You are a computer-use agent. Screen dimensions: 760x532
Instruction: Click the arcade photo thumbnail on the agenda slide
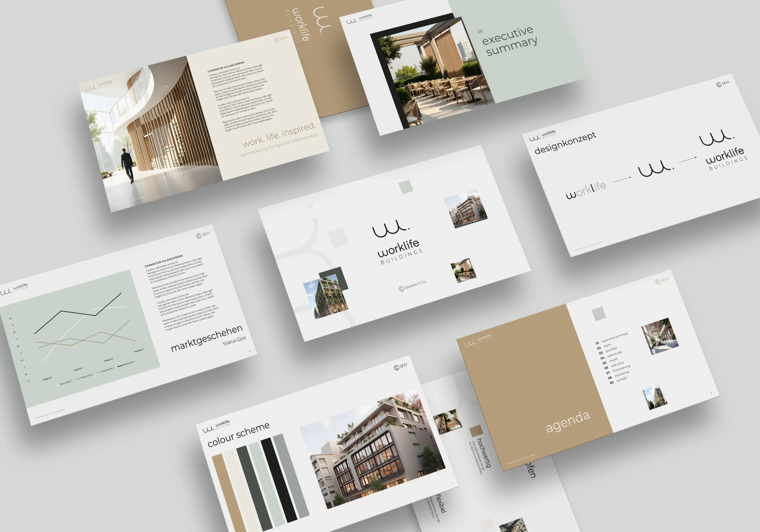click(x=660, y=336)
